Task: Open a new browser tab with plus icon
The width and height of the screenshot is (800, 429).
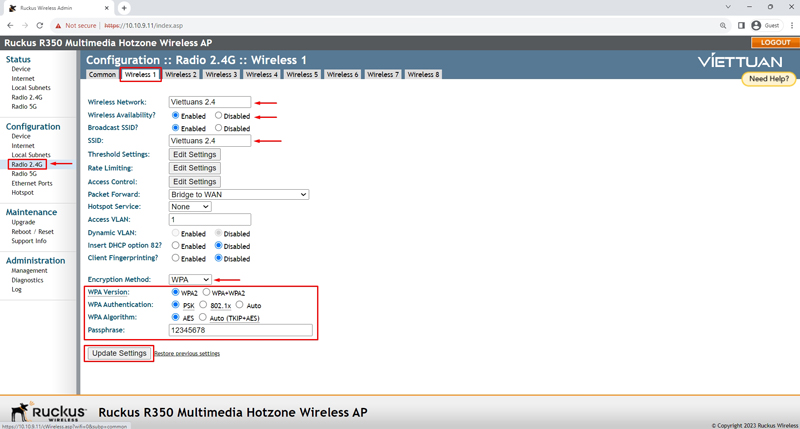Action: [x=124, y=8]
